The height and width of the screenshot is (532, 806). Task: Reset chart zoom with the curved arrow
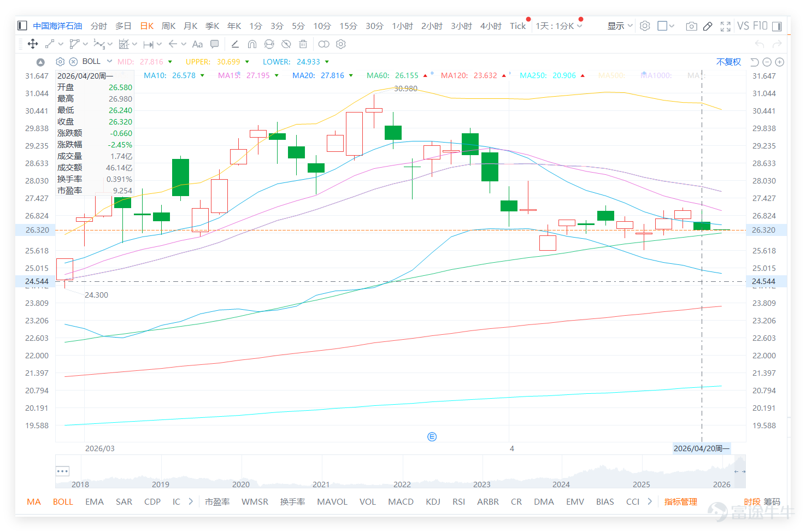click(755, 62)
